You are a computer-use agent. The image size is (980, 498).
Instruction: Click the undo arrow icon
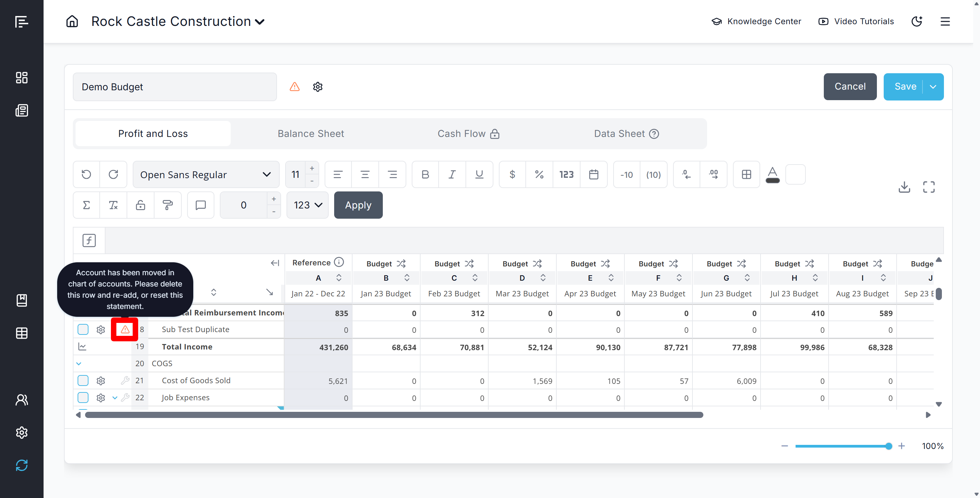(86, 174)
